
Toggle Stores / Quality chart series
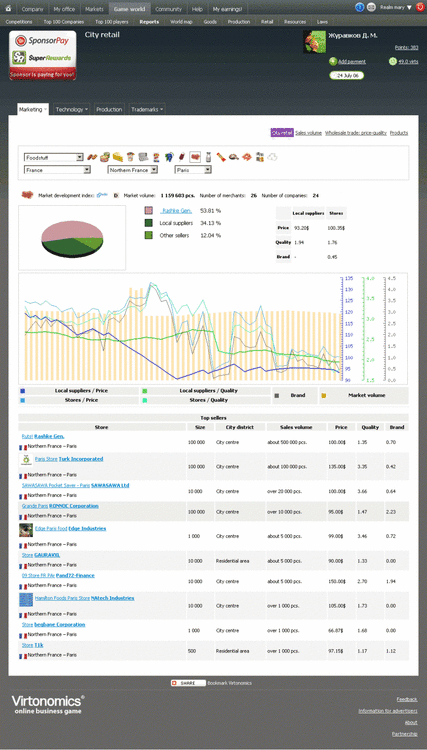pos(206,400)
